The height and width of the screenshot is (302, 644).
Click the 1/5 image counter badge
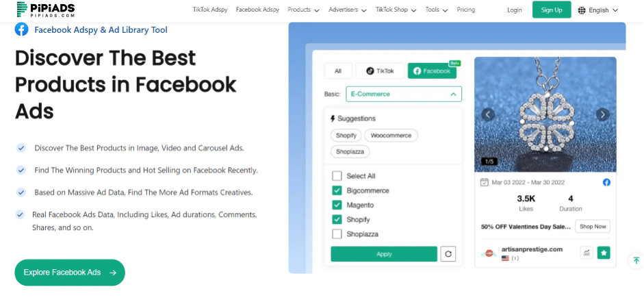(x=489, y=162)
